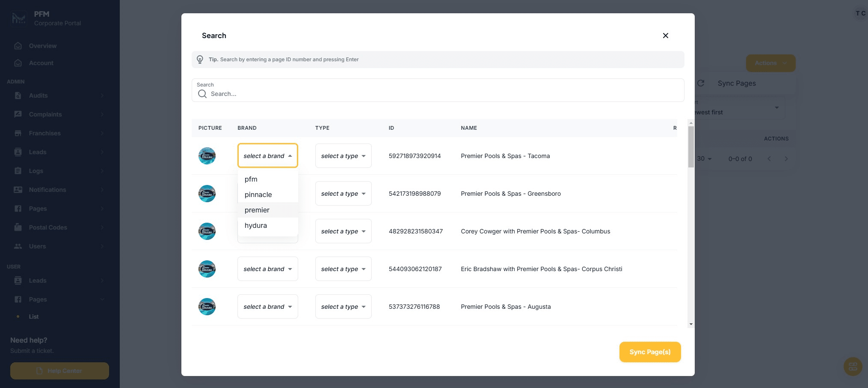Close the Search dialog with X icon
The image size is (868, 388).
(x=665, y=36)
